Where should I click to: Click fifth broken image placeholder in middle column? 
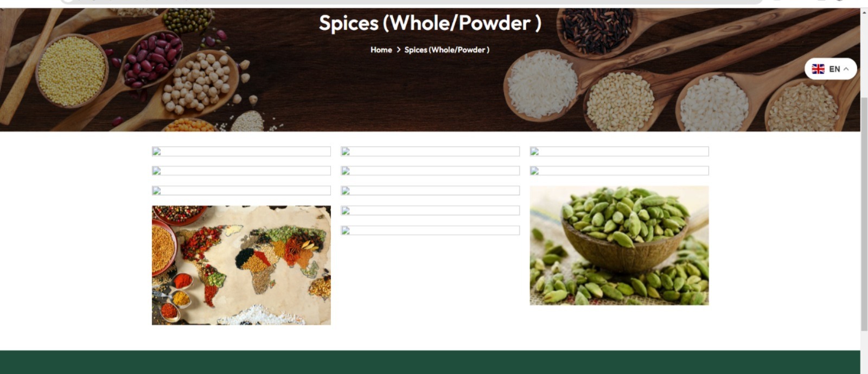[x=430, y=230]
